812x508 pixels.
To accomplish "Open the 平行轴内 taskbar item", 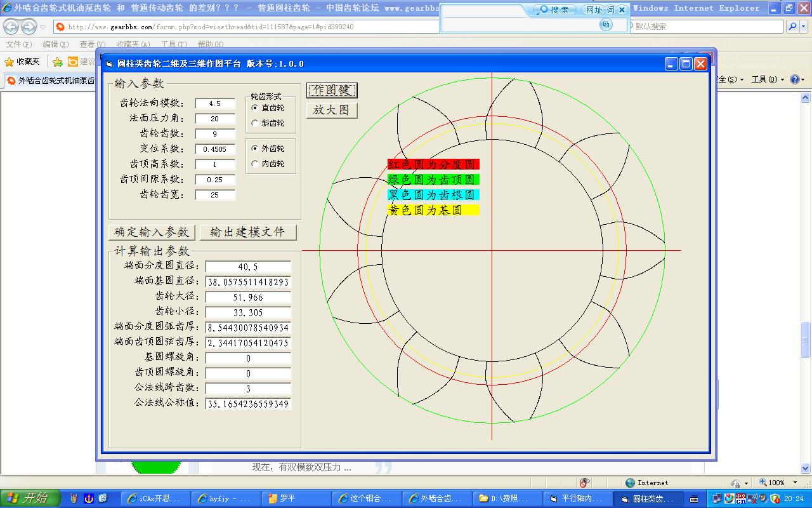I will point(577,499).
